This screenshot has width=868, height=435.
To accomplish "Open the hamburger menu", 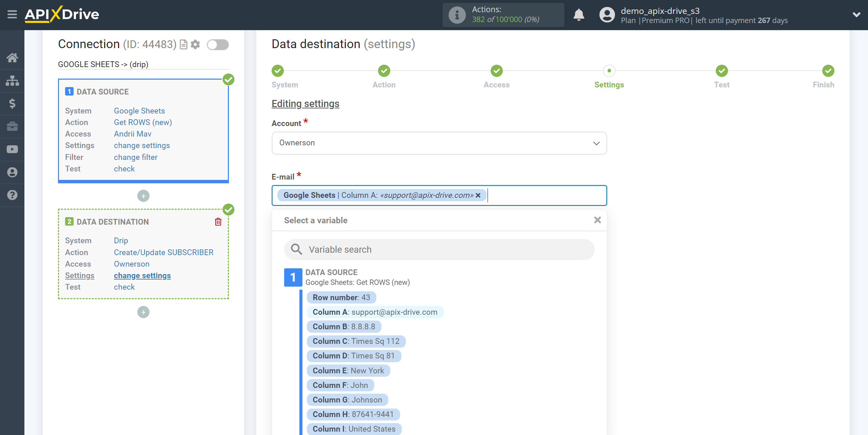I will (x=12, y=15).
